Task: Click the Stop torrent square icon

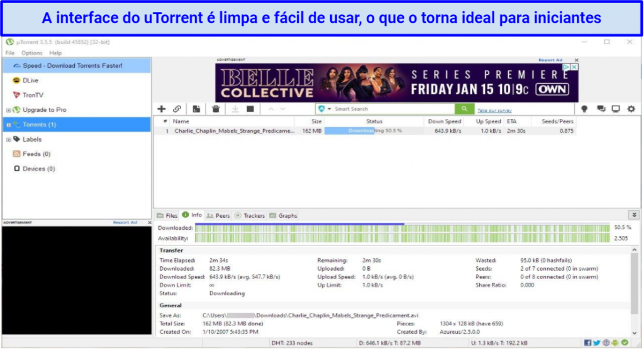Action: click(250, 109)
